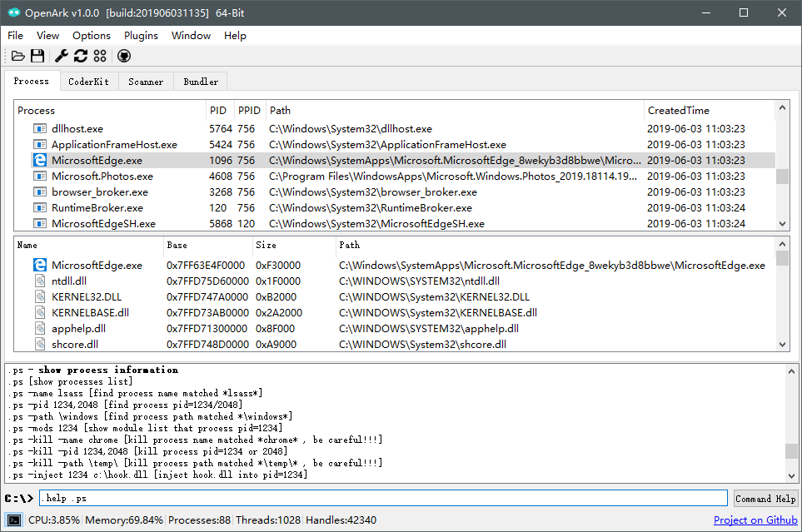Click the KERNEL32.DLL module file icon

point(40,296)
